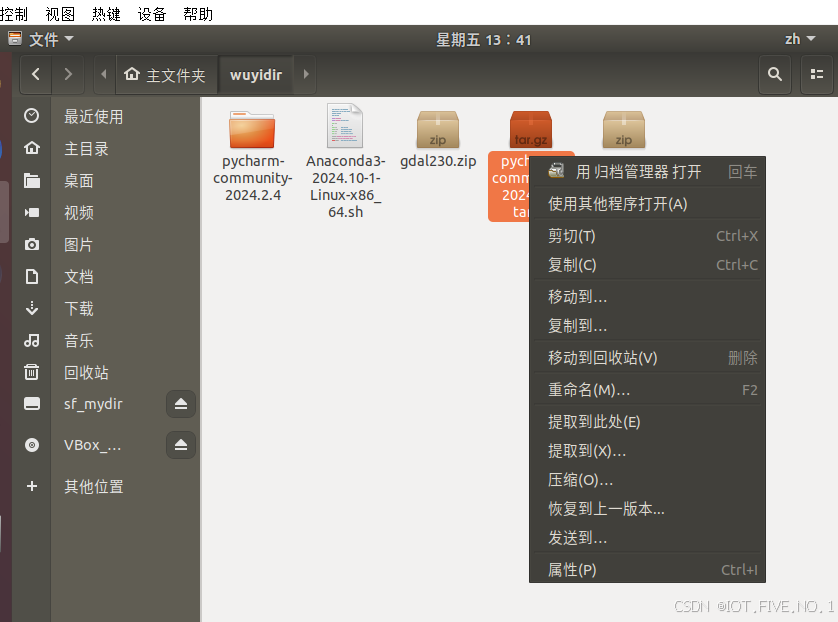
Task: Go forward with the right arrow button
Action: (68, 74)
